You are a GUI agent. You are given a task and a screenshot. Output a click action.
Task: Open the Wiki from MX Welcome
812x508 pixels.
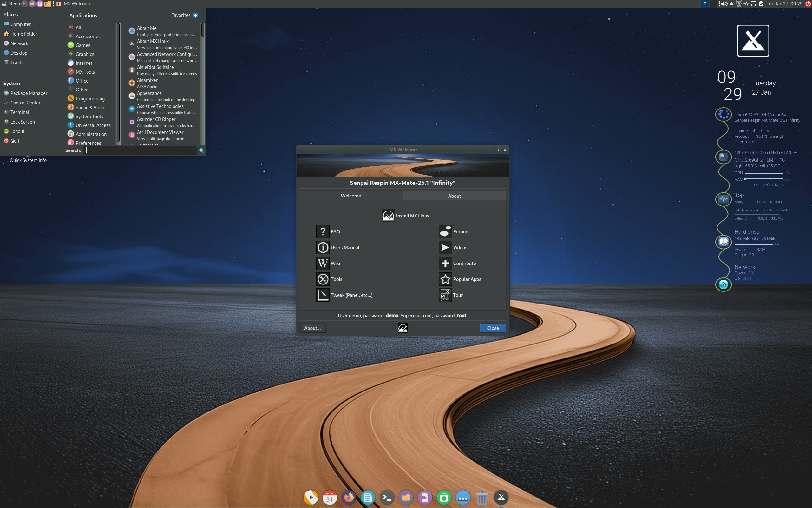pos(328,264)
